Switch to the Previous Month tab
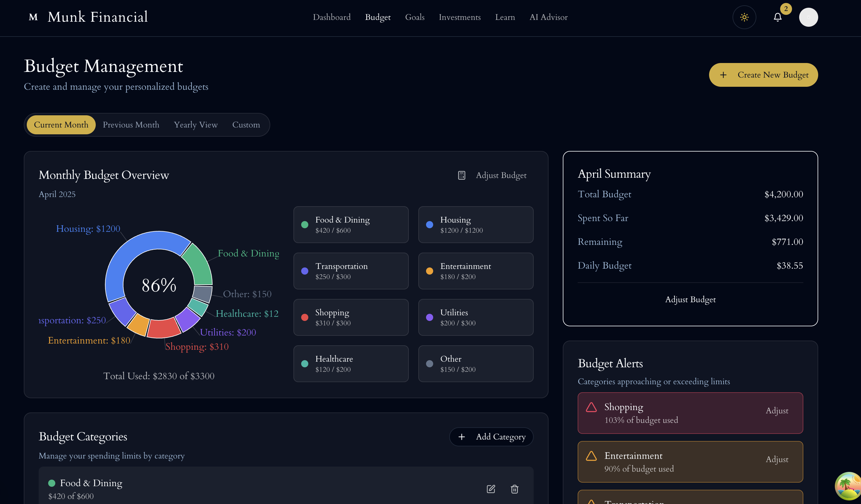The height and width of the screenshot is (504, 861). pyautogui.click(x=131, y=125)
